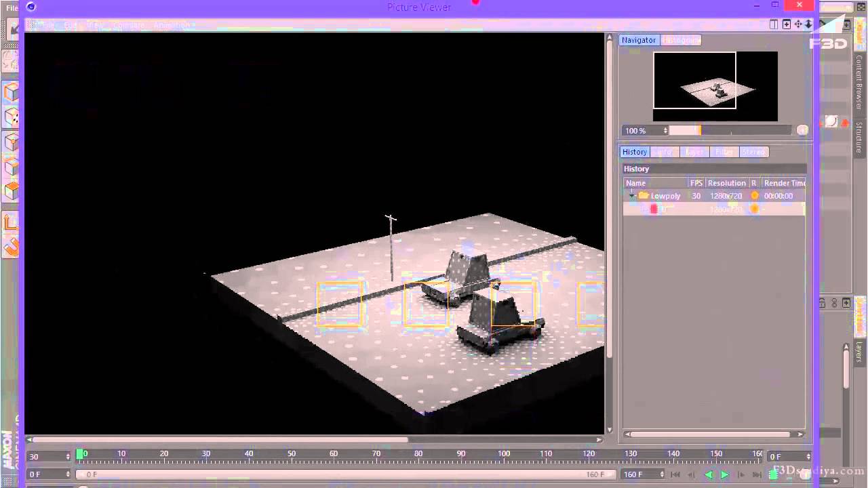Viewport: 868px width, 488px height.
Task: Click Lowpoly row's orange render status dot
Action: pyautogui.click(x=755, y=196)
